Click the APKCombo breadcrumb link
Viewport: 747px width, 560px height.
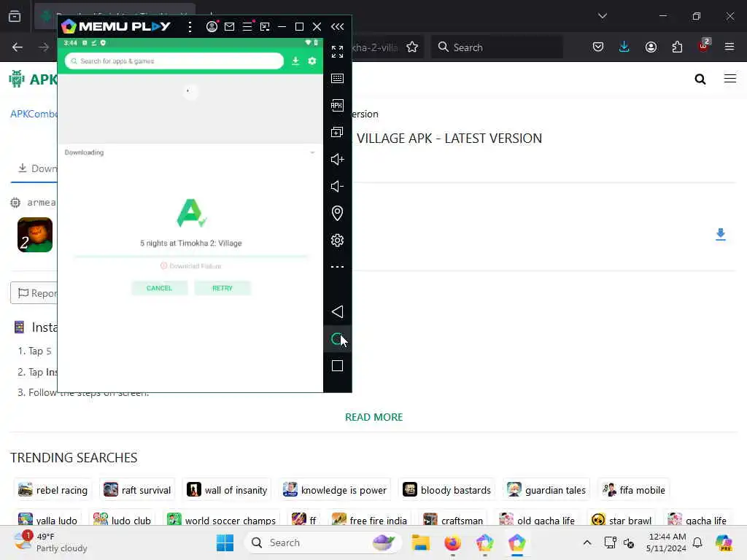34,114
